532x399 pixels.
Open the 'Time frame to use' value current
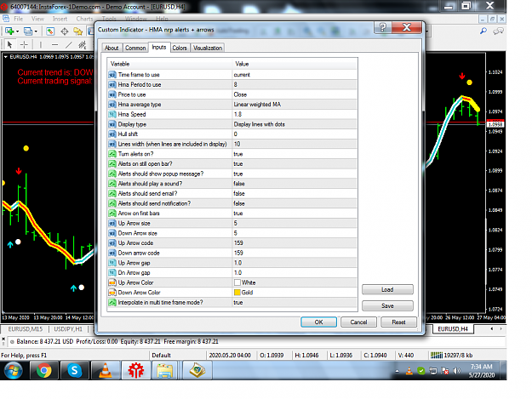[295, 75]
